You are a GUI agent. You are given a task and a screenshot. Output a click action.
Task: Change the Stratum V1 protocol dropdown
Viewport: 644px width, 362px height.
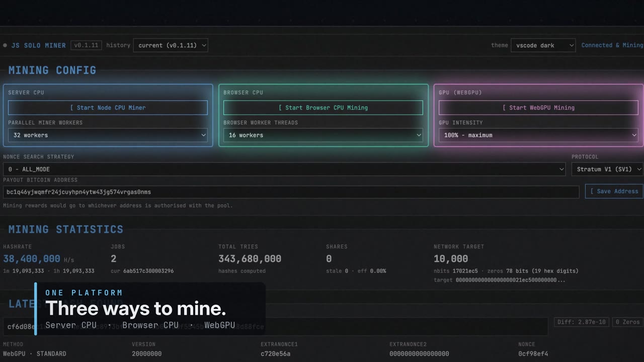[x=607, y=169]
